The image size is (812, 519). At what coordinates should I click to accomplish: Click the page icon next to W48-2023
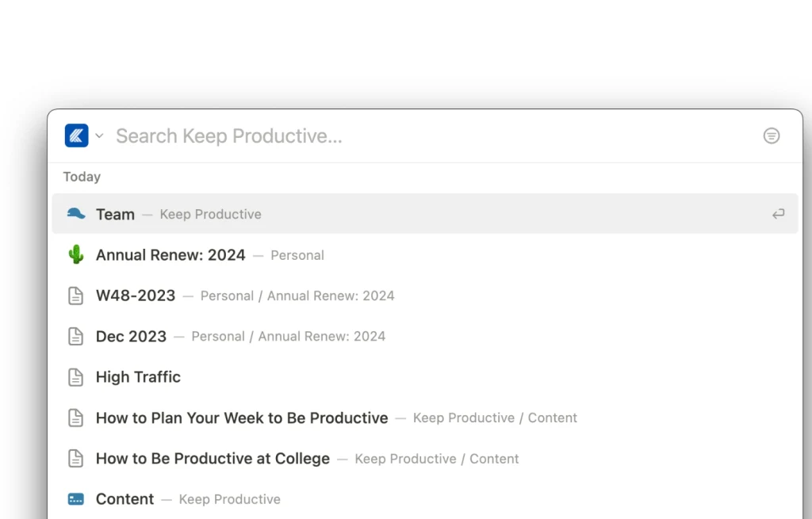tap(75, 295)
